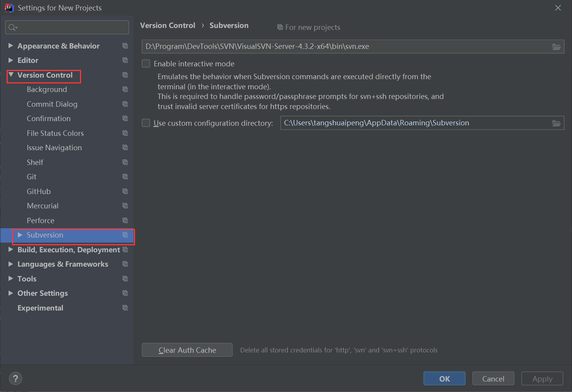This screenshot has width=572, height=392.
Task: Open Mercurial settings
Action: pos(43,206)
